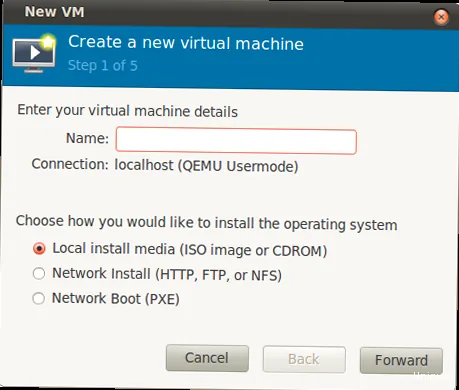Click the Create a new virtual machine heading
Image resolution: width=459 pixels, height=390 pixels.
click(186, 43)
